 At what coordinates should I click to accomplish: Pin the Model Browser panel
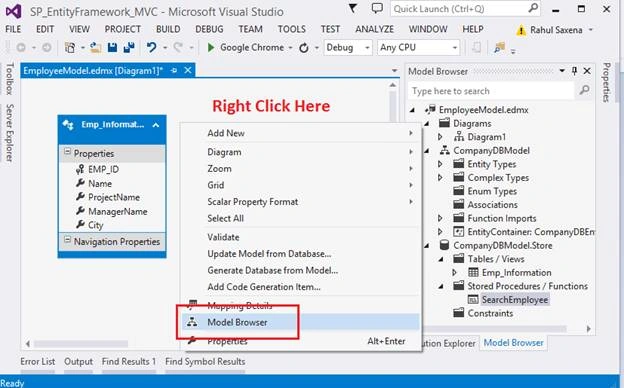click(574, 71)
